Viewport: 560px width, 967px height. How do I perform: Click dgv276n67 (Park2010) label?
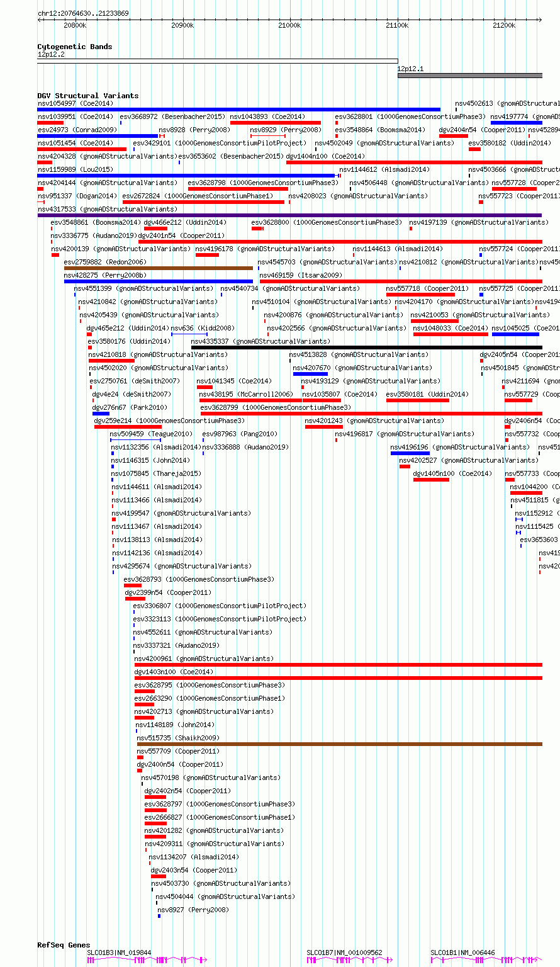[130, 407]
